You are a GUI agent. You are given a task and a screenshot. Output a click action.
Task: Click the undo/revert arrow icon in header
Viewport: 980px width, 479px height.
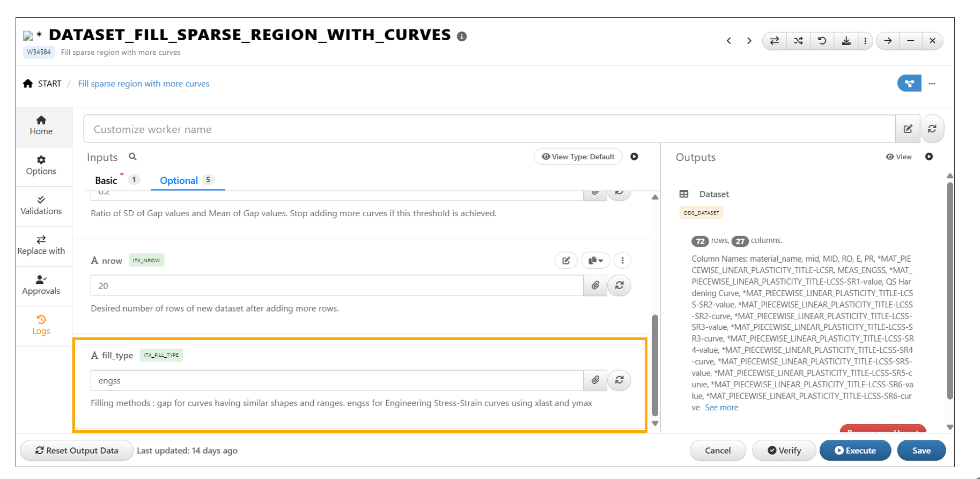pos(822,41)
